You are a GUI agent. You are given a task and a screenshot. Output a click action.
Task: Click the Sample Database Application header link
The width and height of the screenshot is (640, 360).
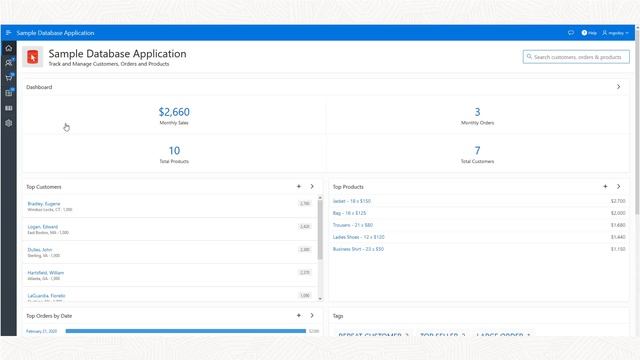click(x=56, y=33)
